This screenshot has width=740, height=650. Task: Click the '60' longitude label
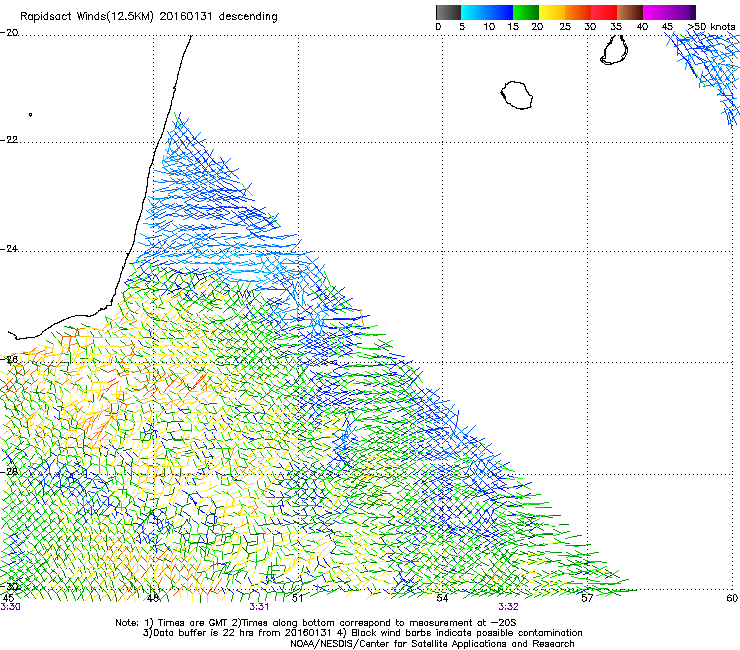tap(732, 598)
